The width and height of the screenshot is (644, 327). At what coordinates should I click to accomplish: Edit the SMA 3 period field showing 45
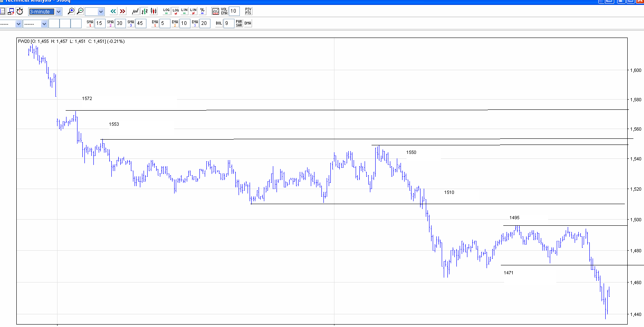141,23
